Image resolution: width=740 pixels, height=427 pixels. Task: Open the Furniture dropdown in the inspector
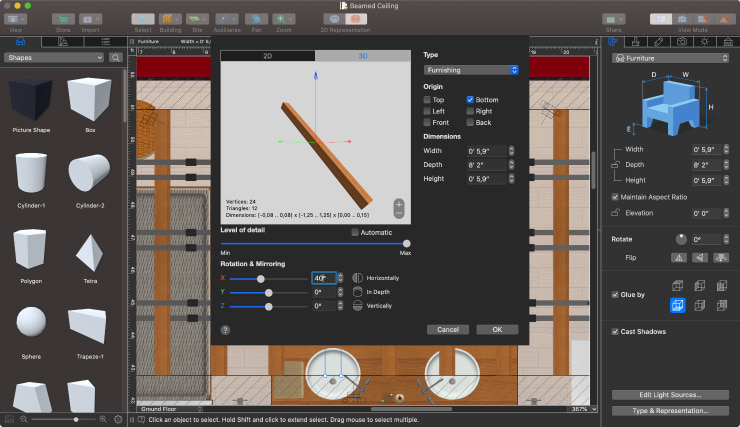(x=671, y=58)
